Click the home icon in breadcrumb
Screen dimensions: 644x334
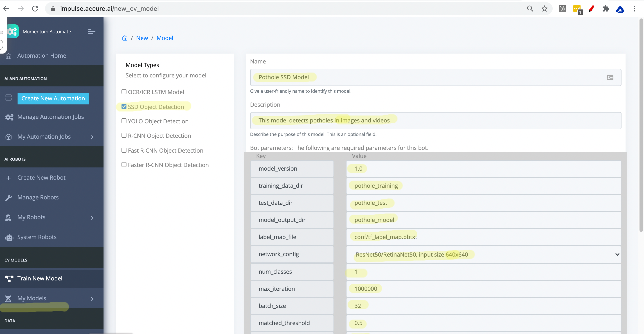pos(124,38)
